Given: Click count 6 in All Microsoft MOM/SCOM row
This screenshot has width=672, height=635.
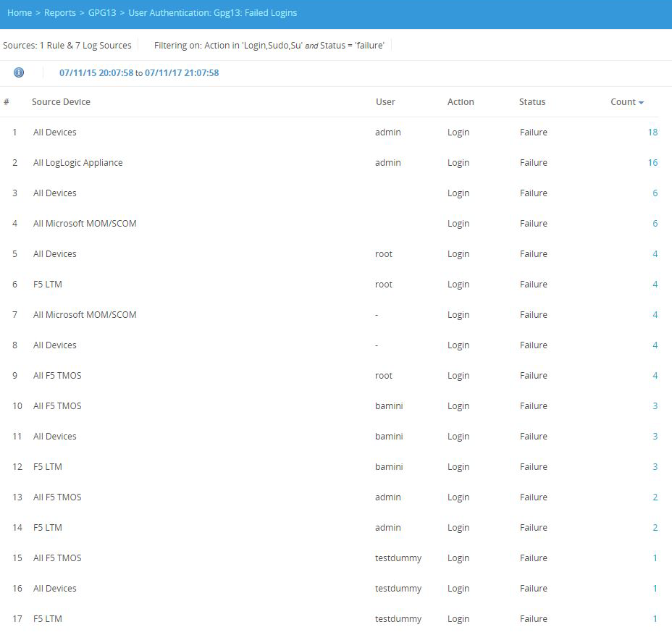Looking at the screenshot, I should click(655, 224).
